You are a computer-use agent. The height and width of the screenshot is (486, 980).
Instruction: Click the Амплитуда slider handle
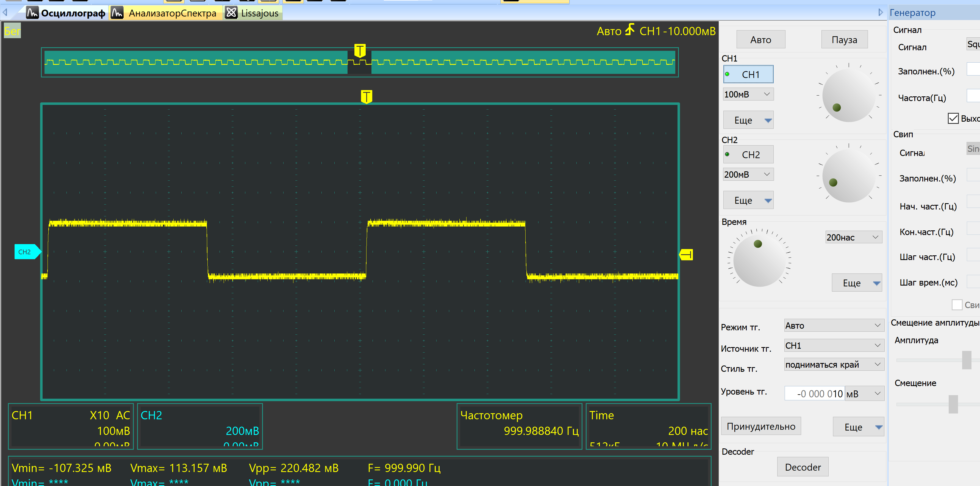click(x=966, y=360)
